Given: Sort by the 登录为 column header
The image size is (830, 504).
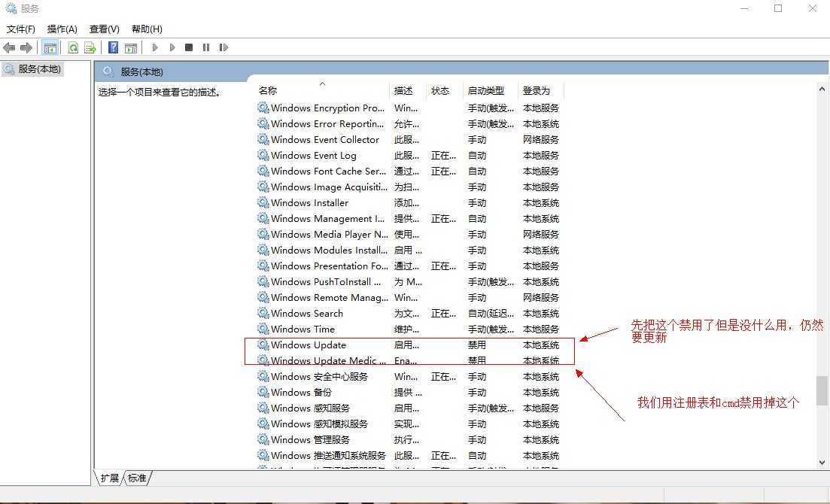Looking at the screenshot, I should [537, 91].
